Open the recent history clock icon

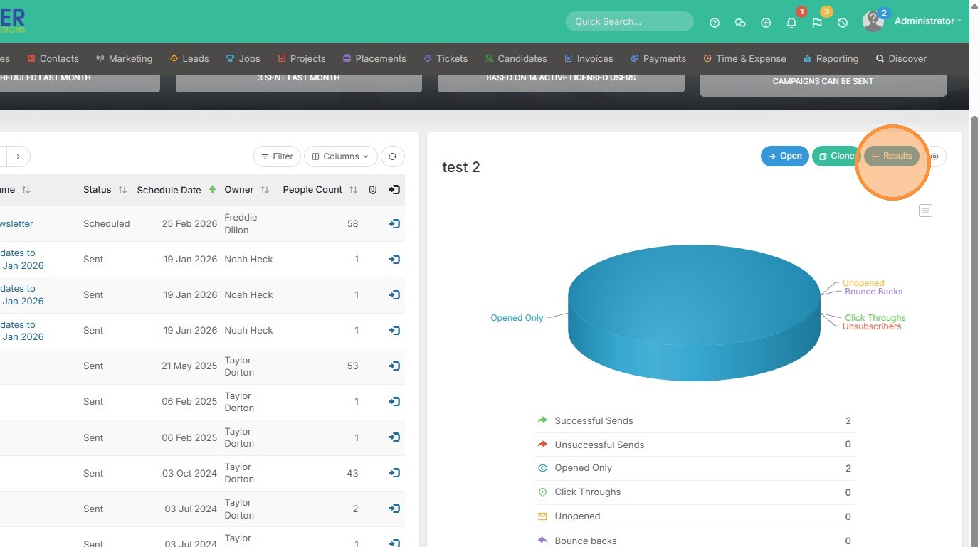coord(843,23)
